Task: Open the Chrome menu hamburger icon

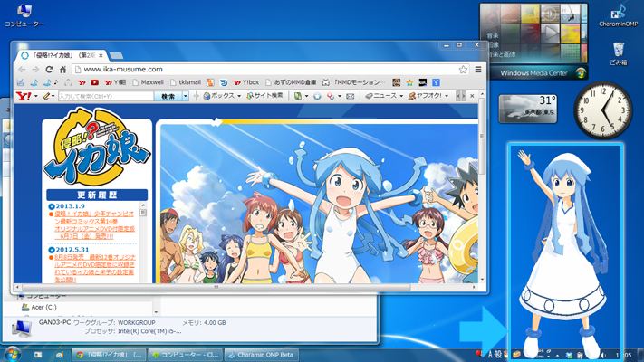Action: coord(478,70)
